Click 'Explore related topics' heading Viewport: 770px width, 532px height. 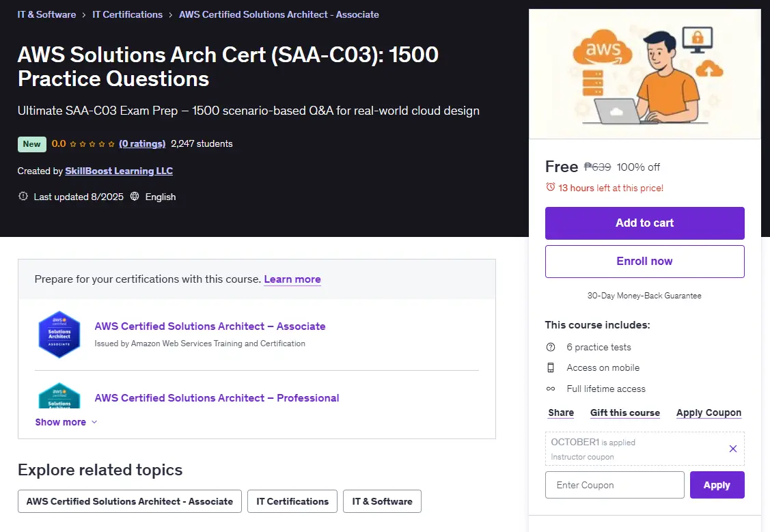point(100,470)
